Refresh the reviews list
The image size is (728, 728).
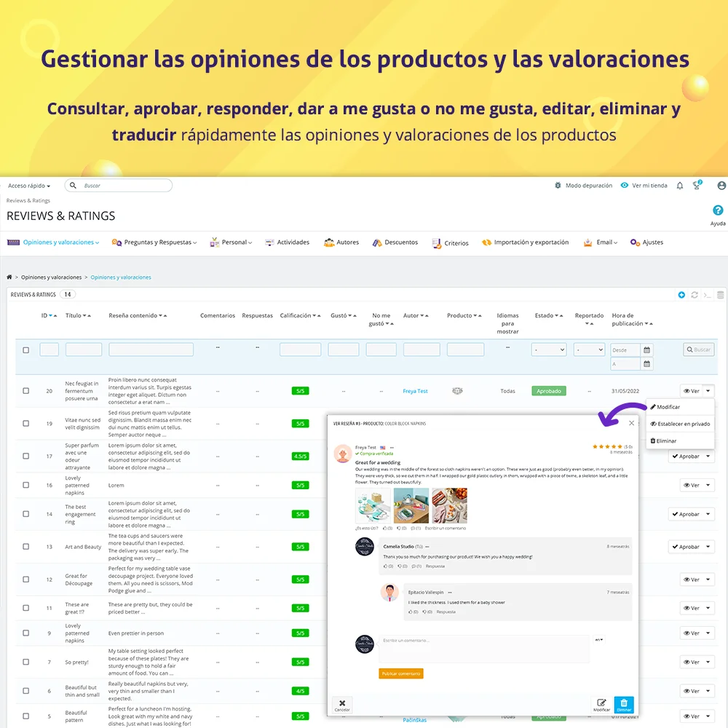point(694,294)
